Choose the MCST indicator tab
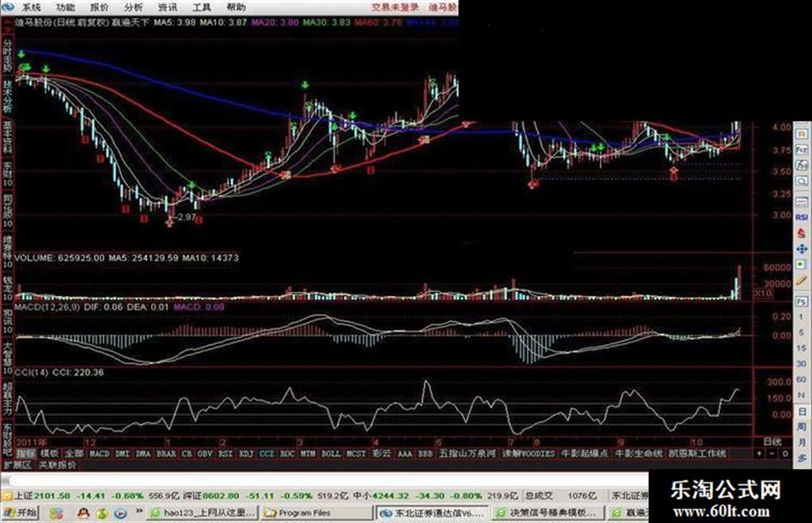The image size is (812, 523). coord(357,453)
